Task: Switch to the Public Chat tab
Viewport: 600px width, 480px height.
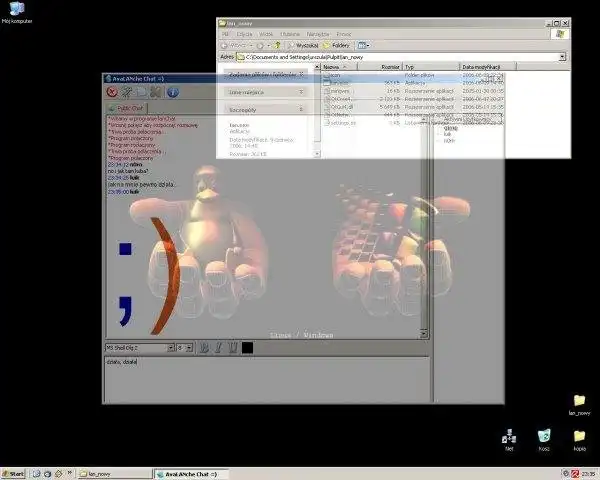Action: 126,108
